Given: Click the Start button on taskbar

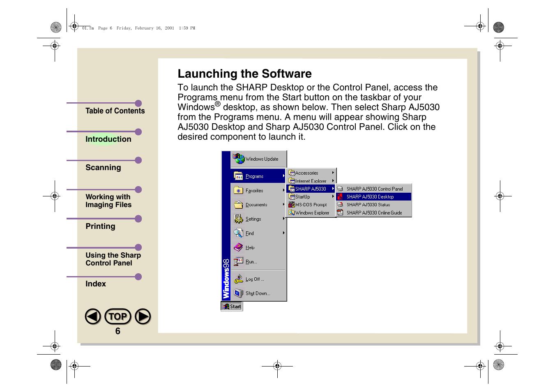Looking at the screenshot, I should 232,306.
